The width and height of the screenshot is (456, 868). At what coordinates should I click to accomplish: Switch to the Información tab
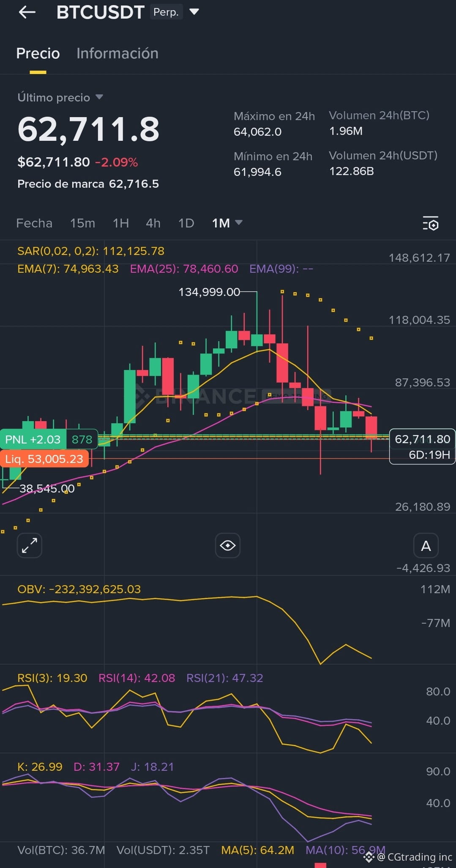point(117,53)
